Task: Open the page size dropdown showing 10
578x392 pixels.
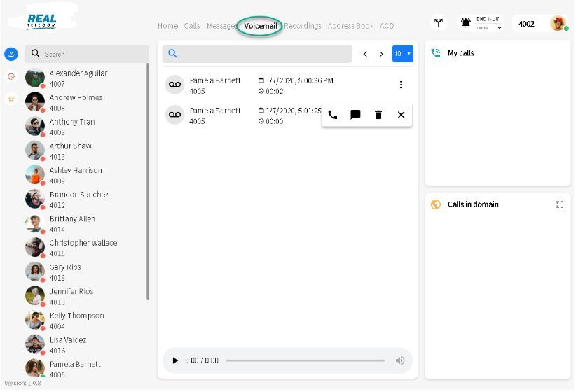Action: (x=402, y=54)
